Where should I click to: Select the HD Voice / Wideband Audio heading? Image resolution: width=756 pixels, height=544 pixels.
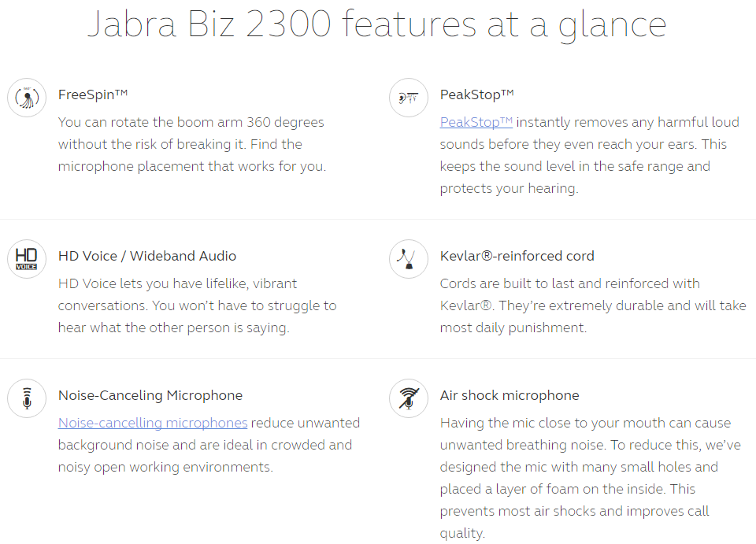(x=147, y=256)
